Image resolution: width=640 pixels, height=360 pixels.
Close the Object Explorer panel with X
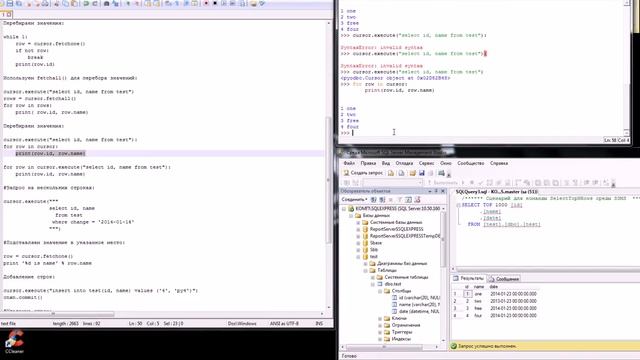point(443,191)
